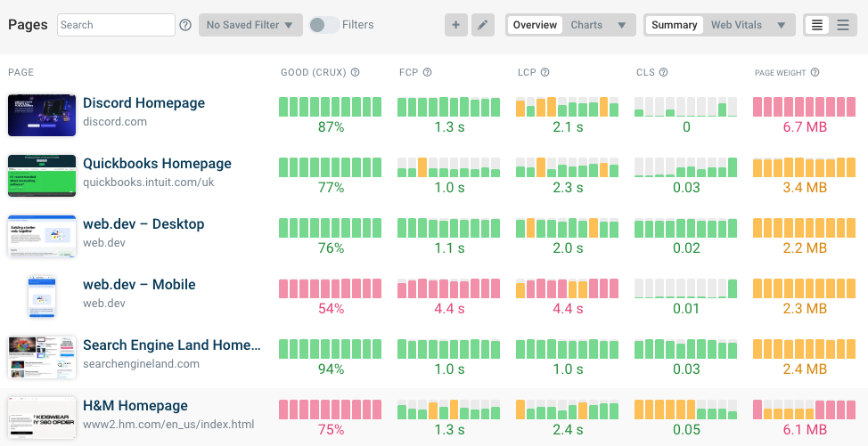Open the Quickbooks Homepage link
Viewport: 868px width, 446px height.
coord(157,164)
